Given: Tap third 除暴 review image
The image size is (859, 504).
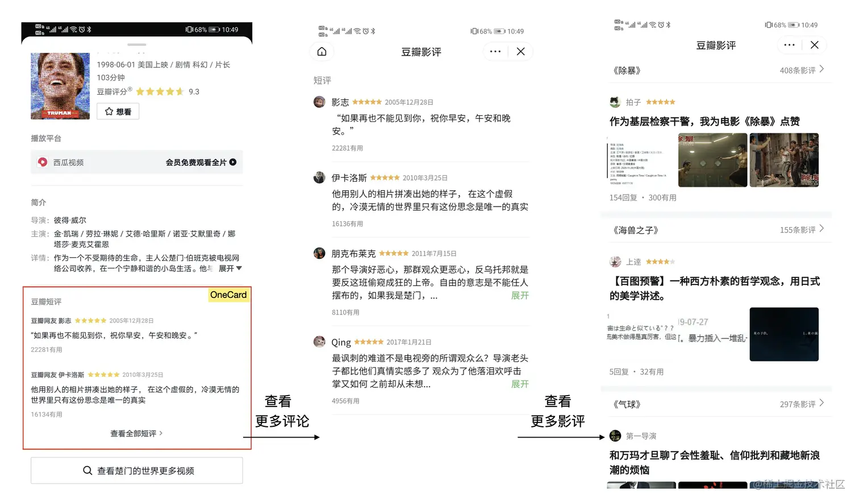Looking at the screenshot, I should click(784, 160).
